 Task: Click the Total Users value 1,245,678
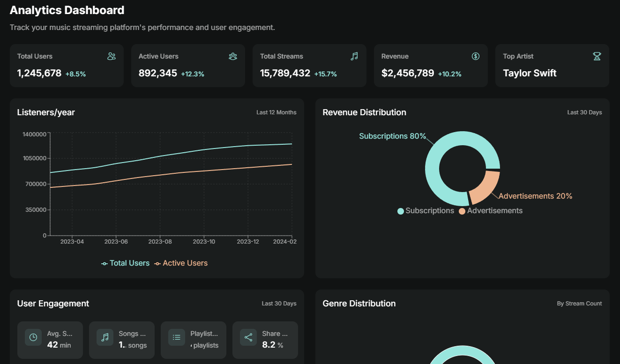pos(39,73)
